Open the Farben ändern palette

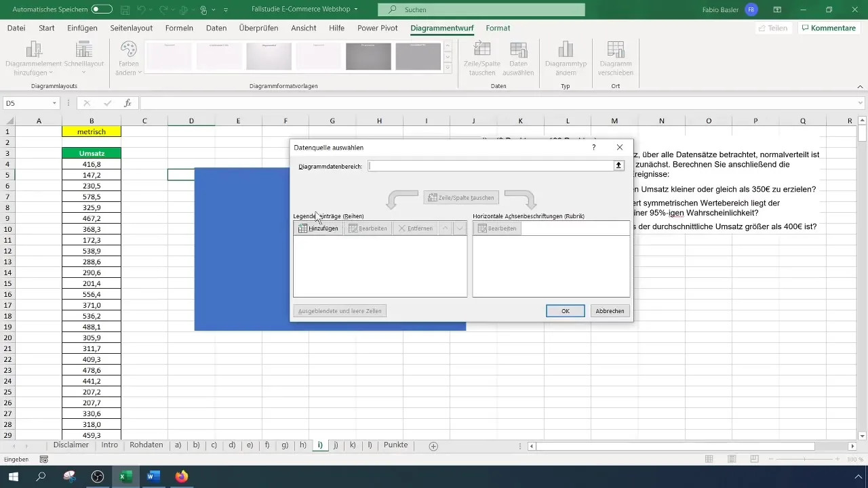(x=128, y=59)
